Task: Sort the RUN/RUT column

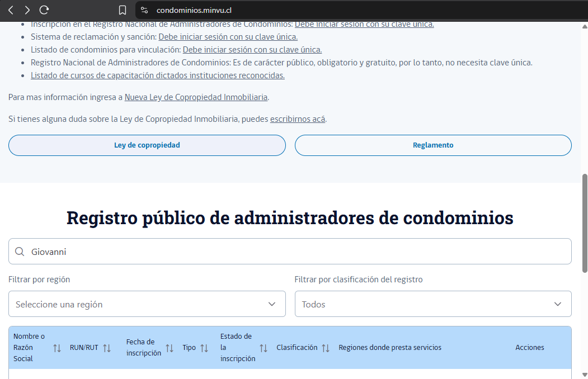Action: point(107,348)
